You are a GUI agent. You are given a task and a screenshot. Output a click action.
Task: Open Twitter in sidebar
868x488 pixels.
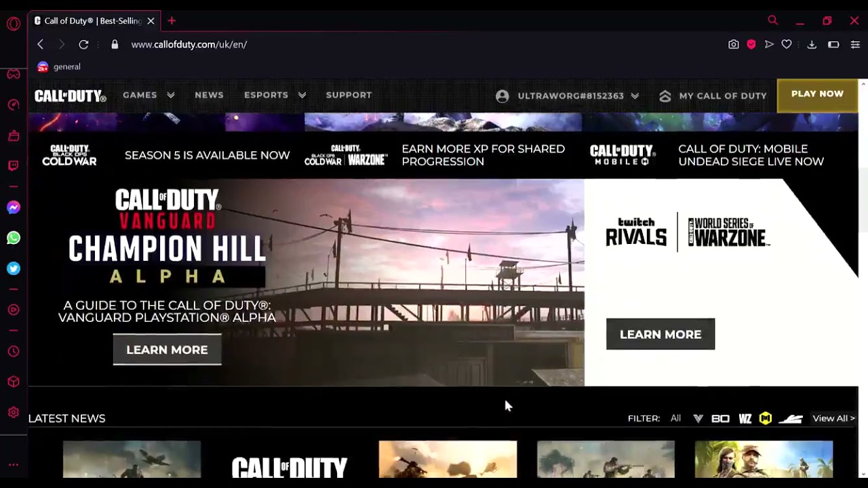14,268
